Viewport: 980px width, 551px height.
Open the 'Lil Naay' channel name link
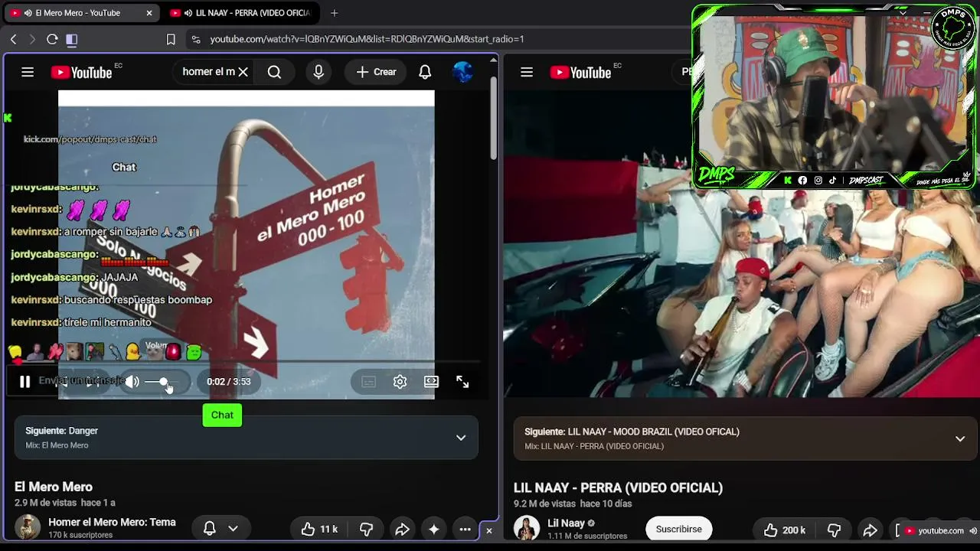[567, 523]
